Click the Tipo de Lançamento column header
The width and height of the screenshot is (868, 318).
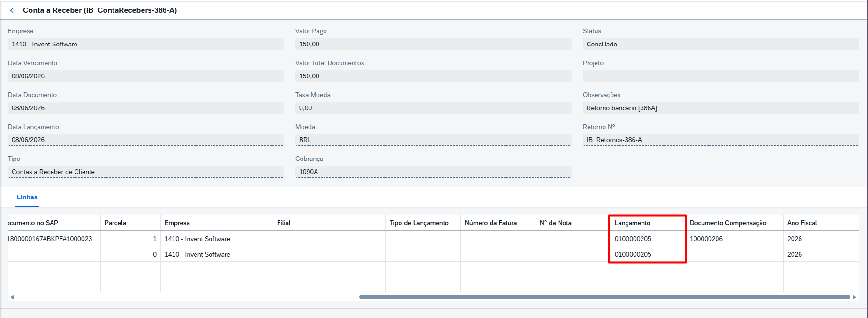[x=423, y=223]
